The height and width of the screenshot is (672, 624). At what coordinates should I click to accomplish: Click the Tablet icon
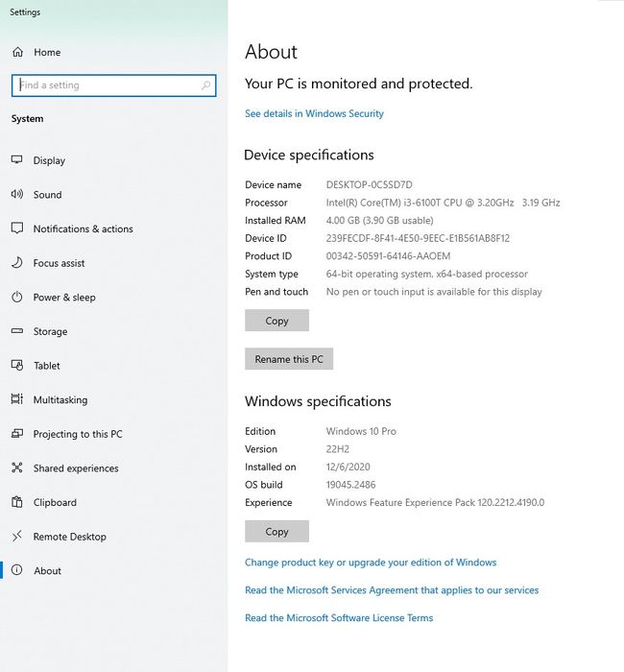(x=16, y=365)
